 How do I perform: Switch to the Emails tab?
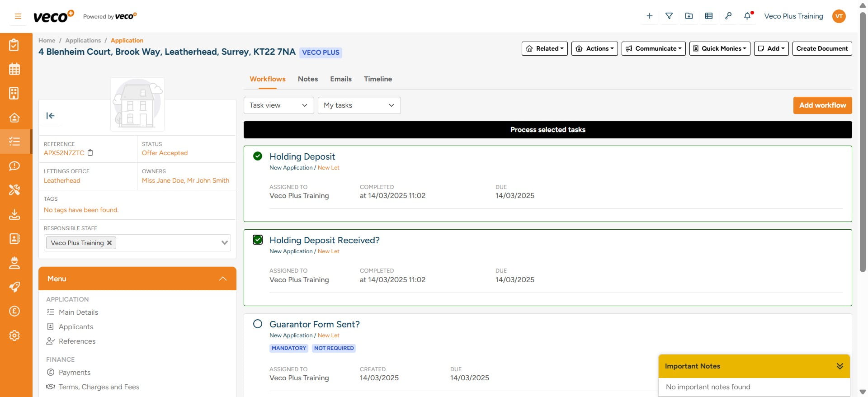341,79
